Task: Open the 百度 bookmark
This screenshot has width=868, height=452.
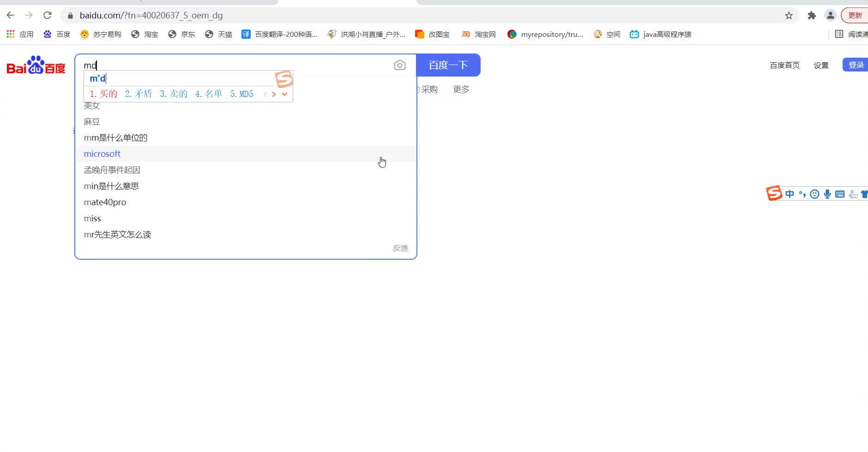Action: point(57,34)
